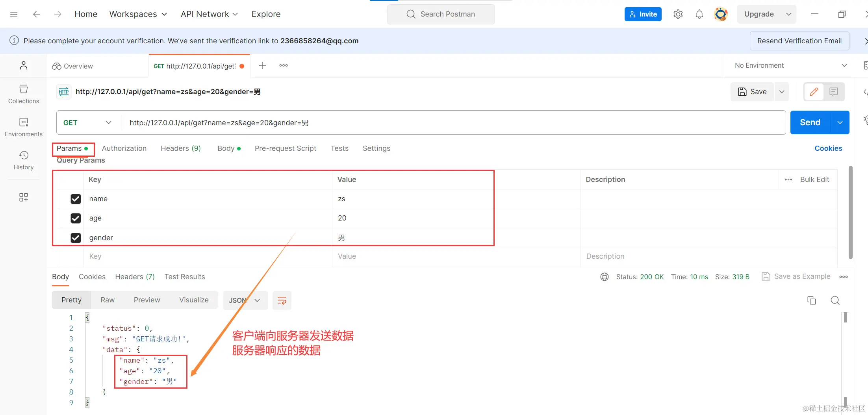Switch to response Headers (7) tab
This screenshot has width=868, height=415.
[135, 277]
